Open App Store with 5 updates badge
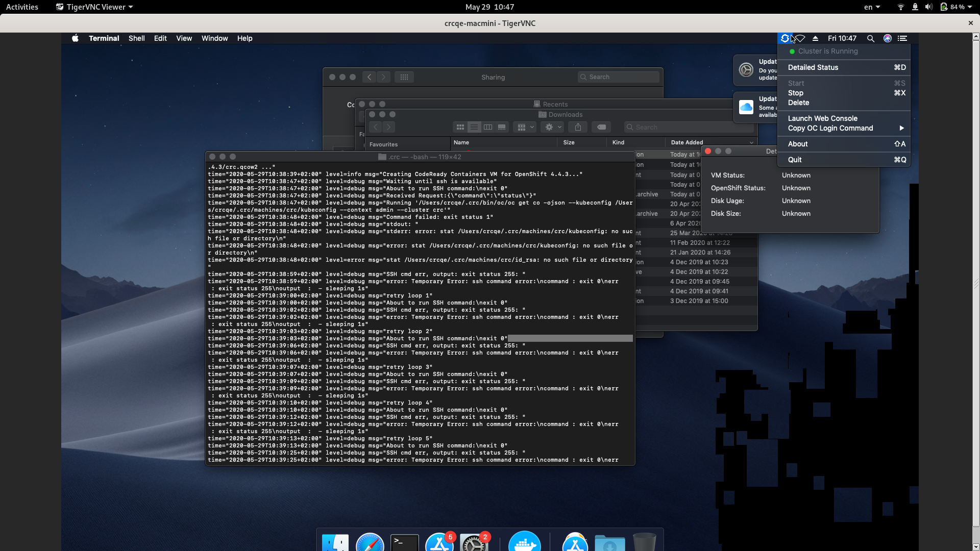The image size is (980, 551). pyautogui.click(x=440, y=542)
